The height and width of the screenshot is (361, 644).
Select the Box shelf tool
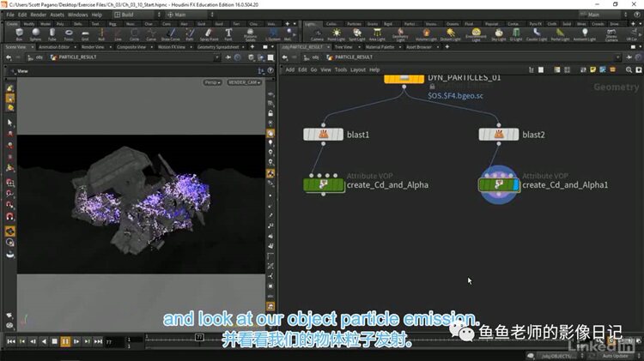coord(19,34)
